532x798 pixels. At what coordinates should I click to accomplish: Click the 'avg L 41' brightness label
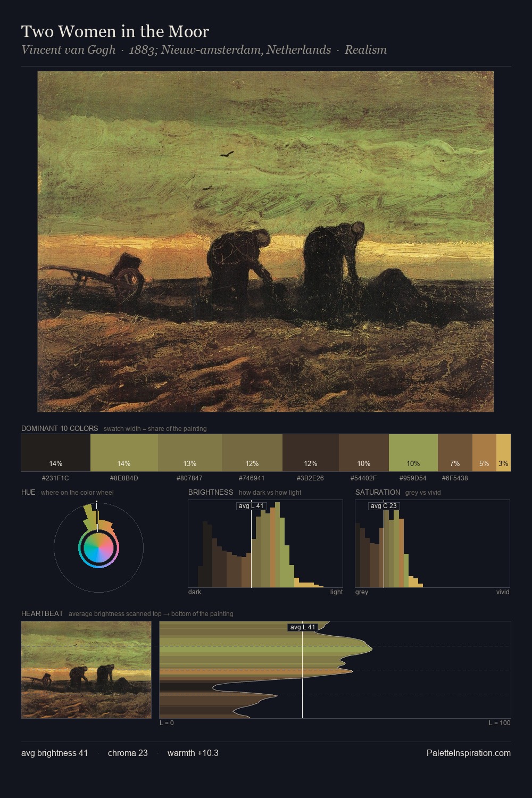click(x=251, y=506)
